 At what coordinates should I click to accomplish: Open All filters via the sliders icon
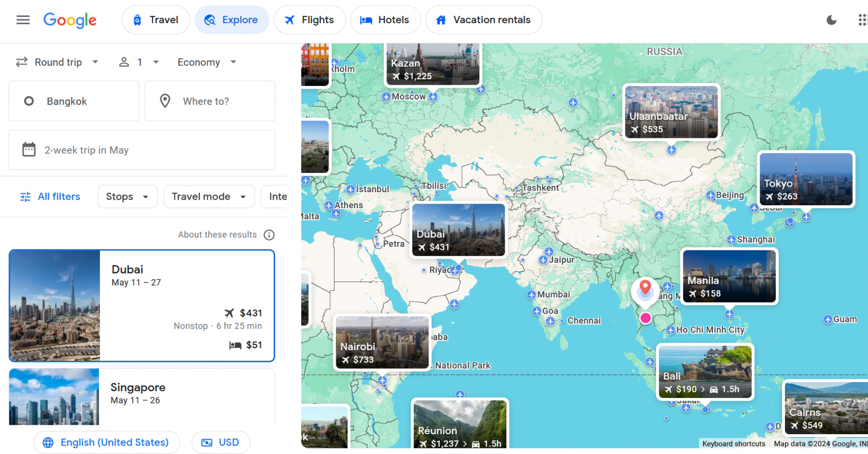(x=25, y=196)
